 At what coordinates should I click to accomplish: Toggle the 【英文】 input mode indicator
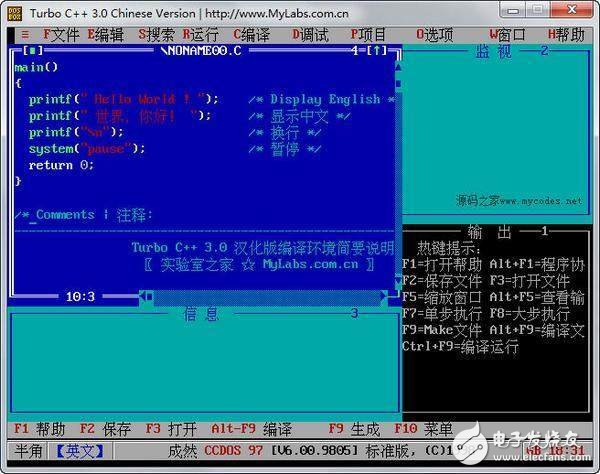point(80,451)
